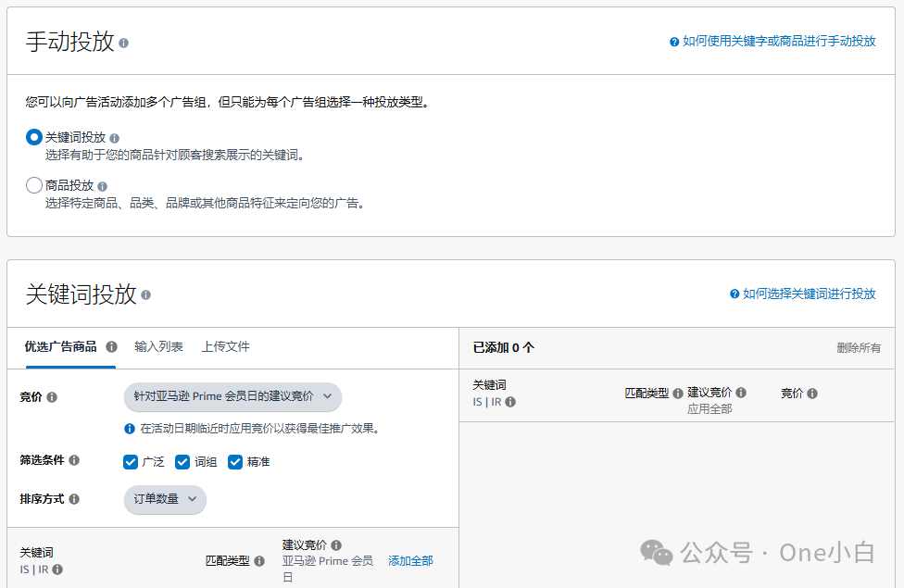Switch to the 输入列表 tab

click(x=158, y=346)
